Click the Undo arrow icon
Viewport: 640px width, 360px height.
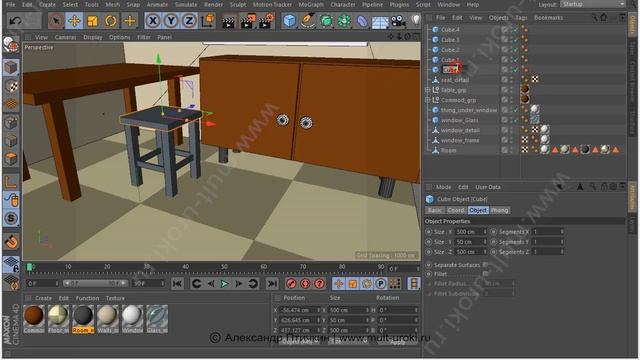tap(15, 20)
